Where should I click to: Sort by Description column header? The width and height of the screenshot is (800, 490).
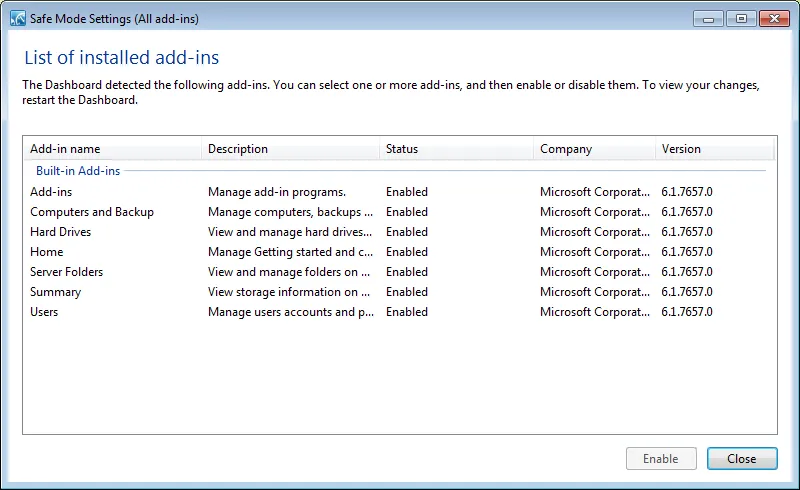pyautogui.click(x=291, y=149)
